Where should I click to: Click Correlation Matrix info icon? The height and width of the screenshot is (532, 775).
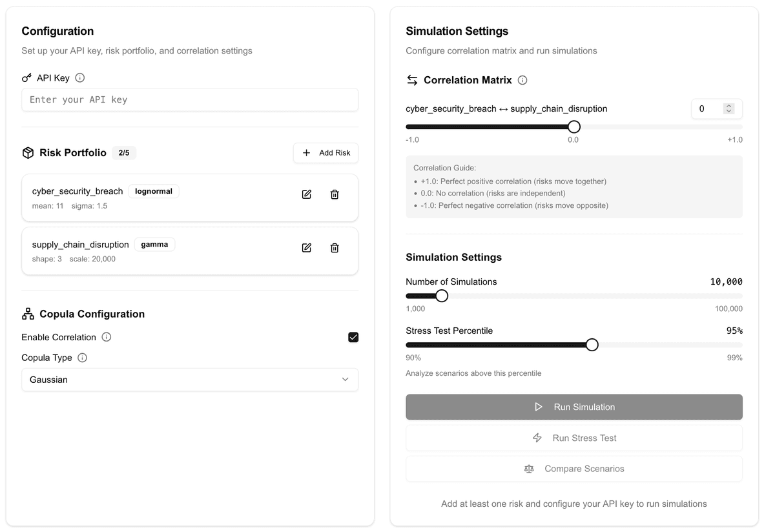[522, 81]
